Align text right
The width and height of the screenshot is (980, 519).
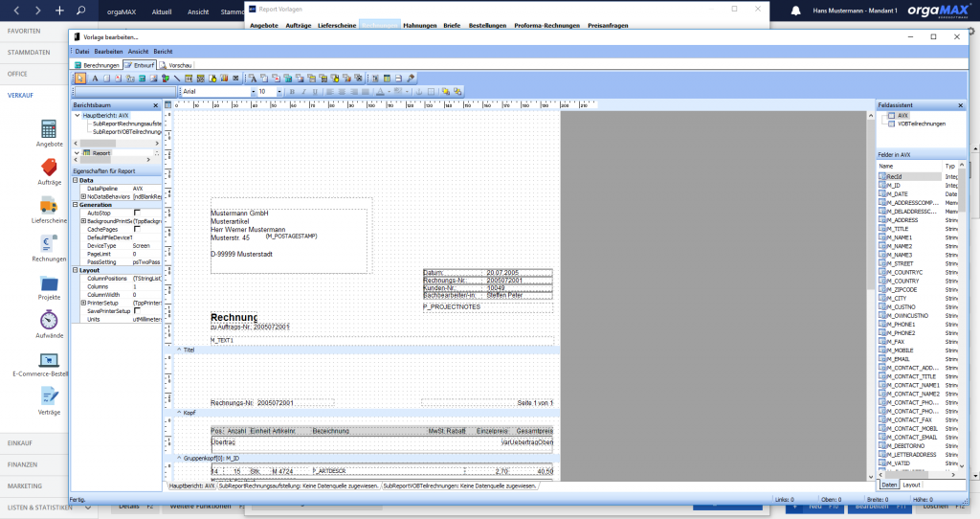[354, 91]
